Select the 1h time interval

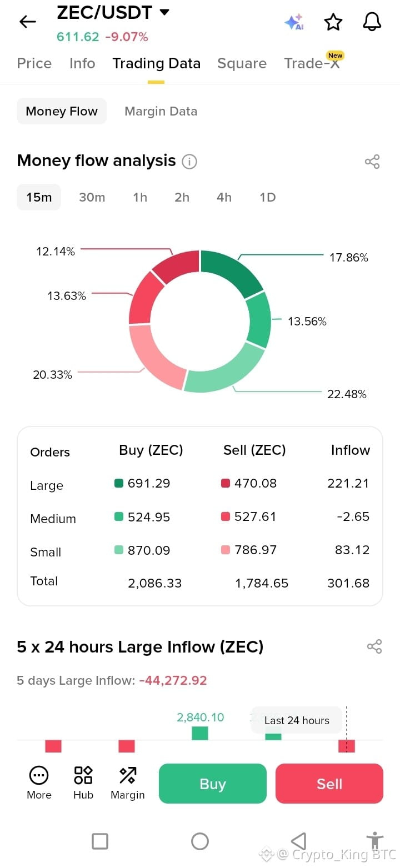[140, 197]
